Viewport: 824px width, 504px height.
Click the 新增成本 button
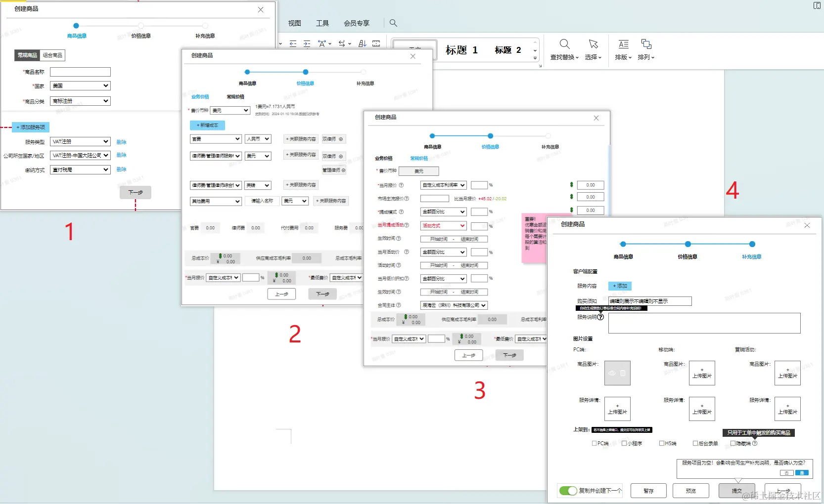(207, 126)
